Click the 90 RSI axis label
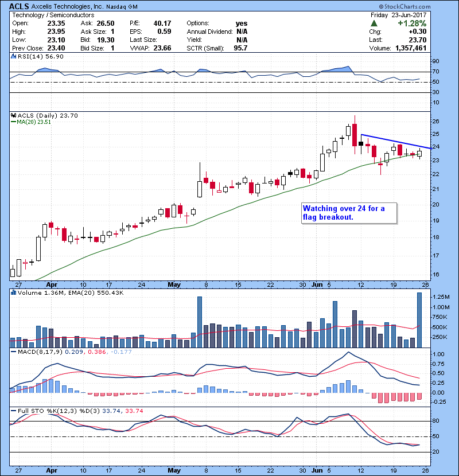This screenshot has width=459, height=476. click(x=435, y=61)
